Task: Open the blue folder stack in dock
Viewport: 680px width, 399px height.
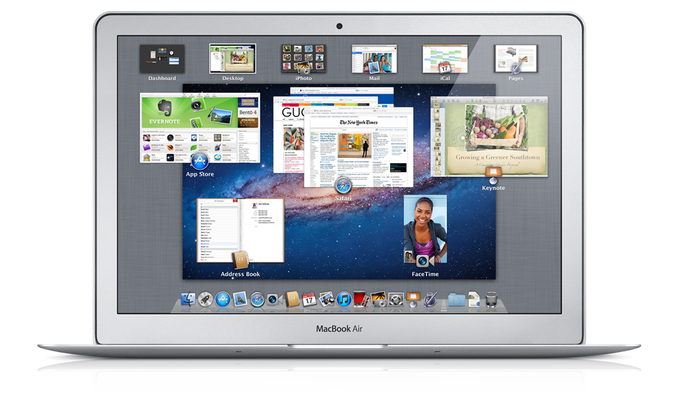Action: click(x=456, y=299)
